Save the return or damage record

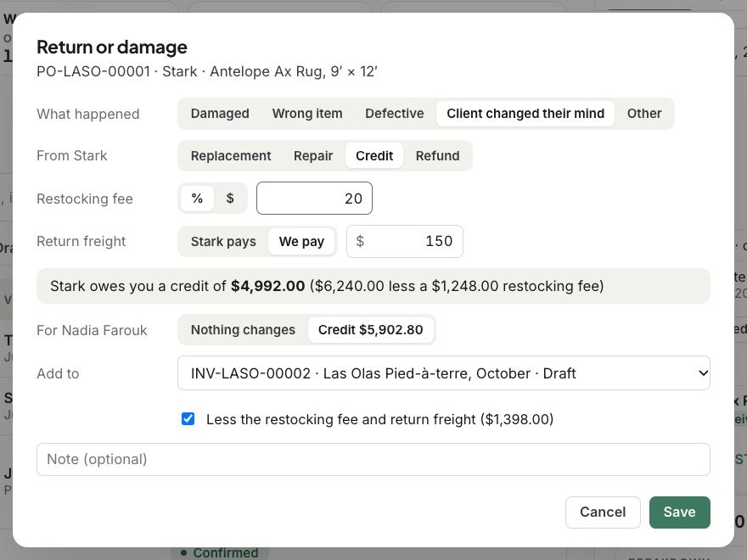pos(679,512)
